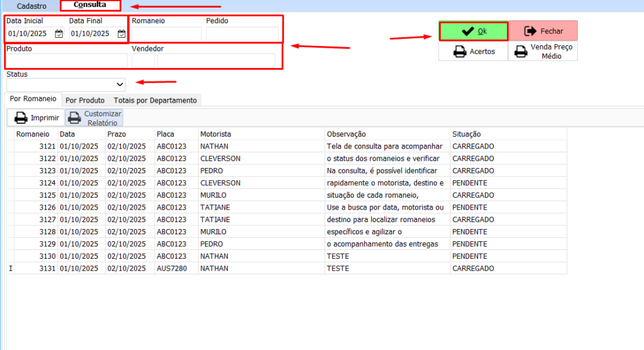
Task: Open Totais por Departamento tab
Action: pyautogui.click(x=155, y=100)
